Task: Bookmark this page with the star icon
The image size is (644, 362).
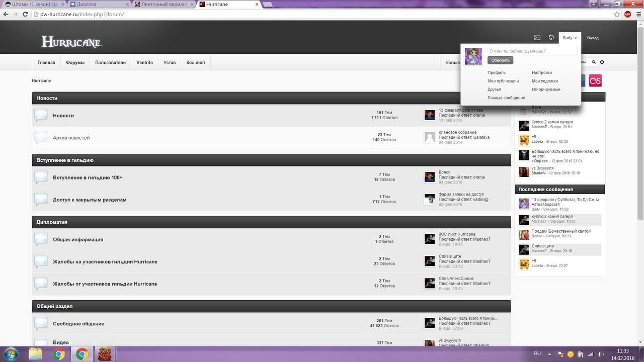Action: [x=617, y=14]
